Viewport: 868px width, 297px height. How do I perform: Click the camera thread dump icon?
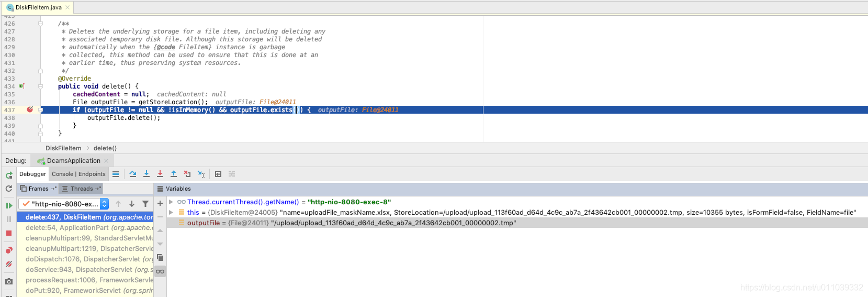[x=9, y=281]
